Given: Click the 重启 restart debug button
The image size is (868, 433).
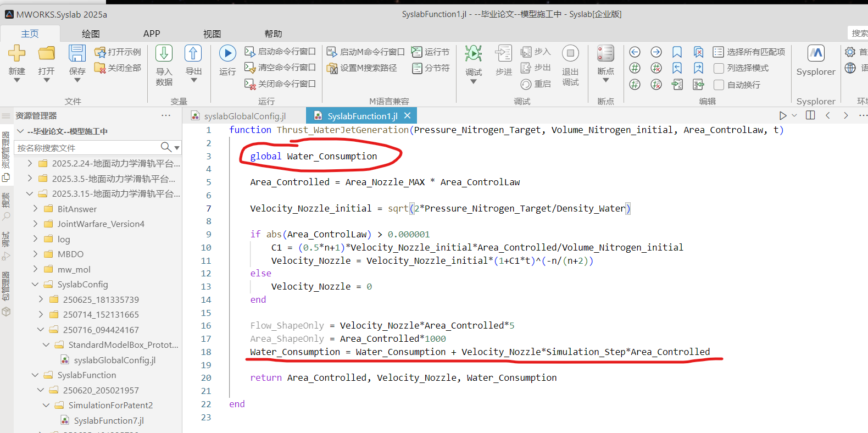Looking at the screenshot, I should (x=535, y=84).
